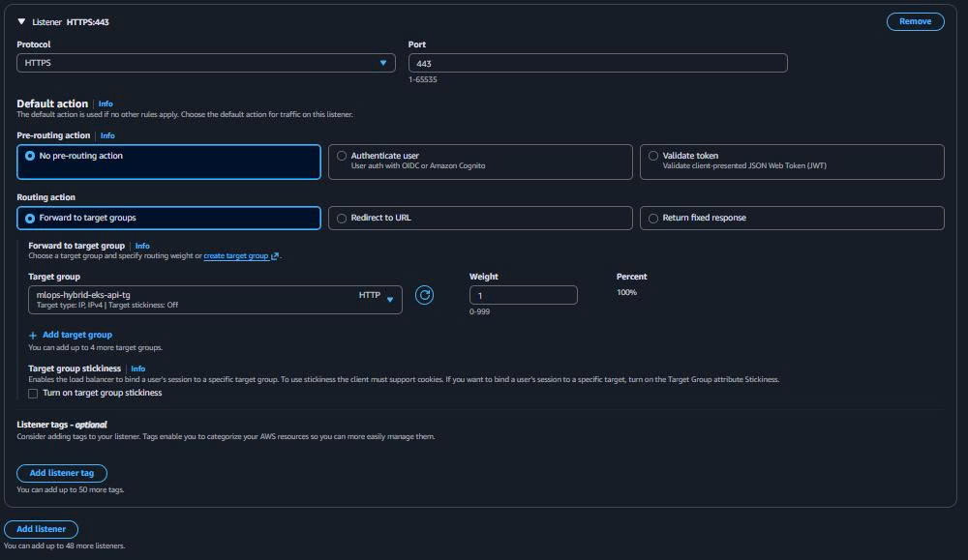
Task: Click the Info link beside Pre-routing action
Action: pos(106,135)
